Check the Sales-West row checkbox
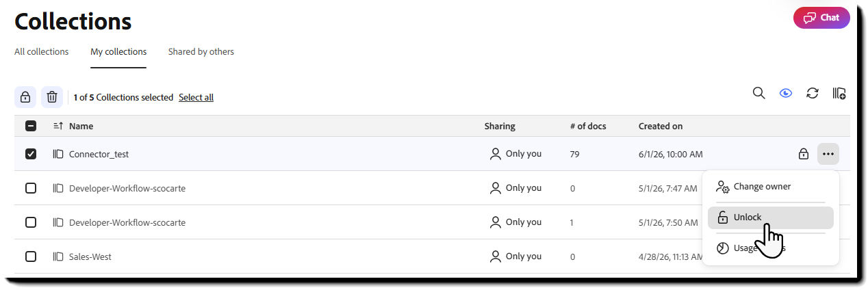Image resolution: width=868 pixels, height=290 pixels. coord(31,256)
